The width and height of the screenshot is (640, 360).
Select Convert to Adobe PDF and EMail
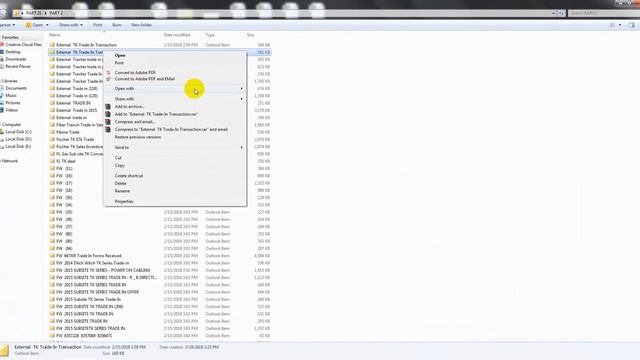(144, 79)
